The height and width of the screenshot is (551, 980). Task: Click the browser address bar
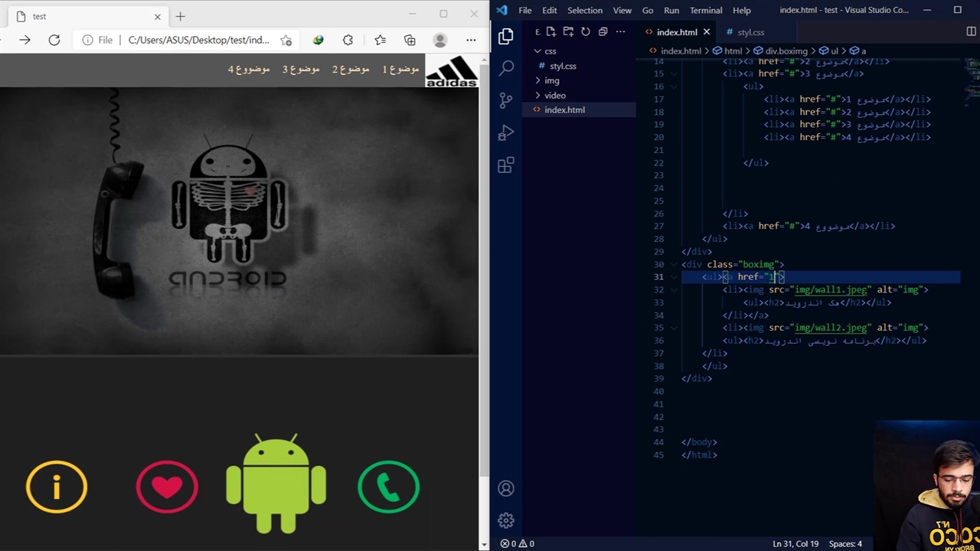(x=198, y=41)
